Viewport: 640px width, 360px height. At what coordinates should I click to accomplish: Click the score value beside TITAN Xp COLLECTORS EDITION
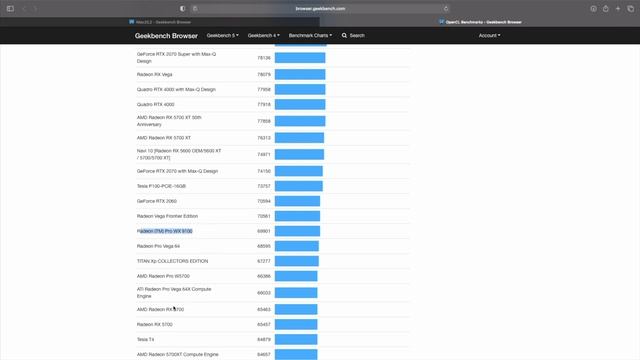point(264,261)
